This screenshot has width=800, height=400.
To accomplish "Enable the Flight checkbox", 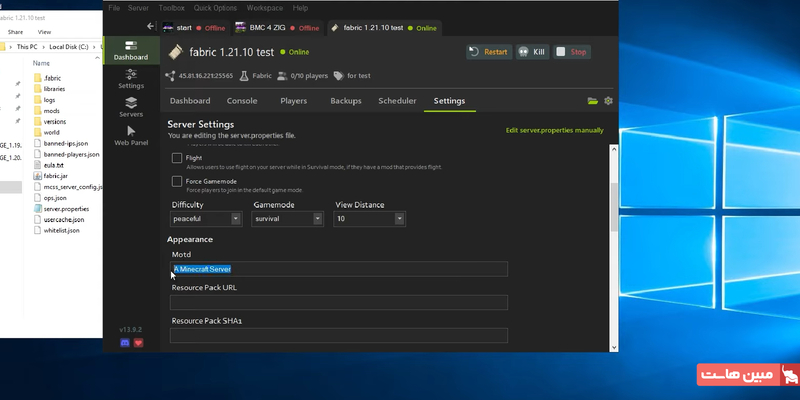I will pyautogui.click(x=177, y=158).
